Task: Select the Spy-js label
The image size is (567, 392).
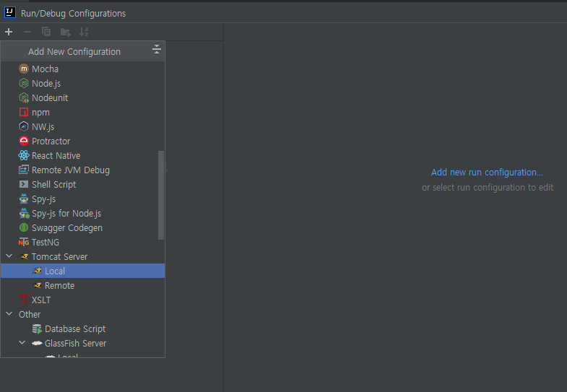Action: [44, 199]
